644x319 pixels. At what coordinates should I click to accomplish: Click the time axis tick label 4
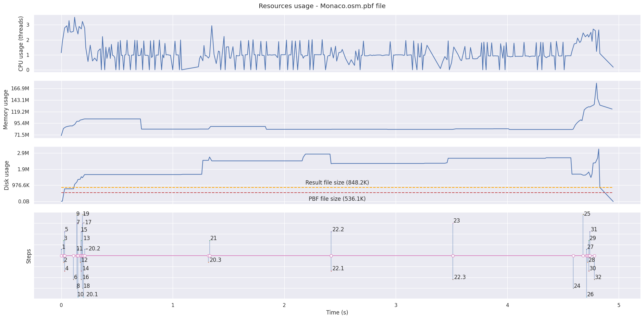(x=507, y=305)
